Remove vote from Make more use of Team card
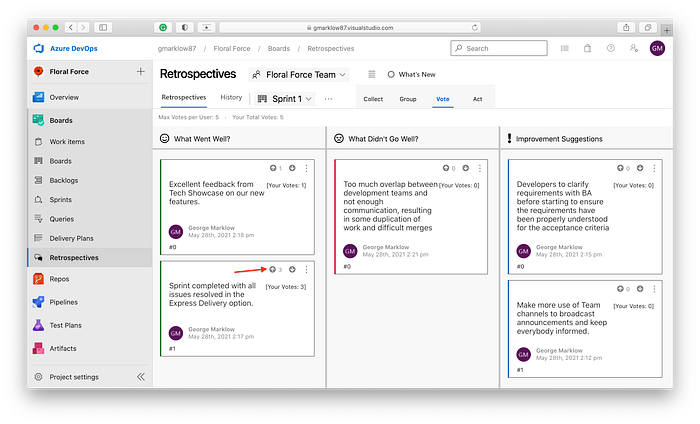The image size is (700, 424). [640, 289]
